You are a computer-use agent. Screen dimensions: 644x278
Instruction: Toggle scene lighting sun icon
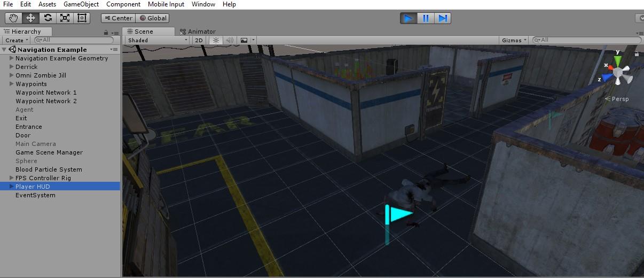[216, 40]
